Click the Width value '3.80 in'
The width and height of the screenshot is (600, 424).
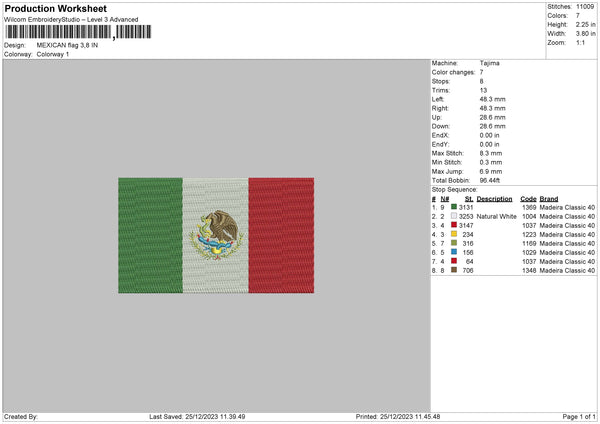pos(585,34)
